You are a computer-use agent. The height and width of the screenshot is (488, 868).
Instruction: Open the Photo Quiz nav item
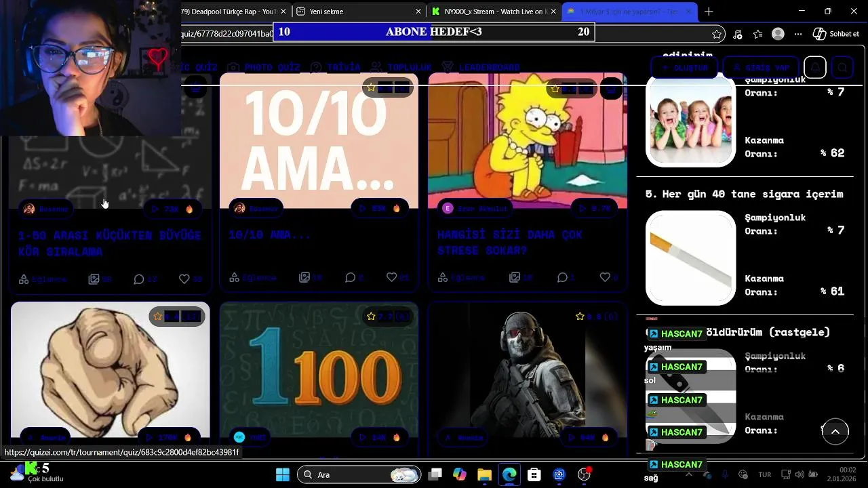pos(264,67)
